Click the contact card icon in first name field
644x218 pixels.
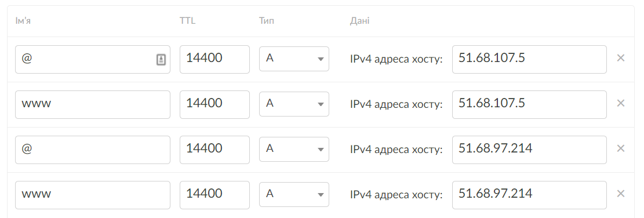(x=161, y=60)
